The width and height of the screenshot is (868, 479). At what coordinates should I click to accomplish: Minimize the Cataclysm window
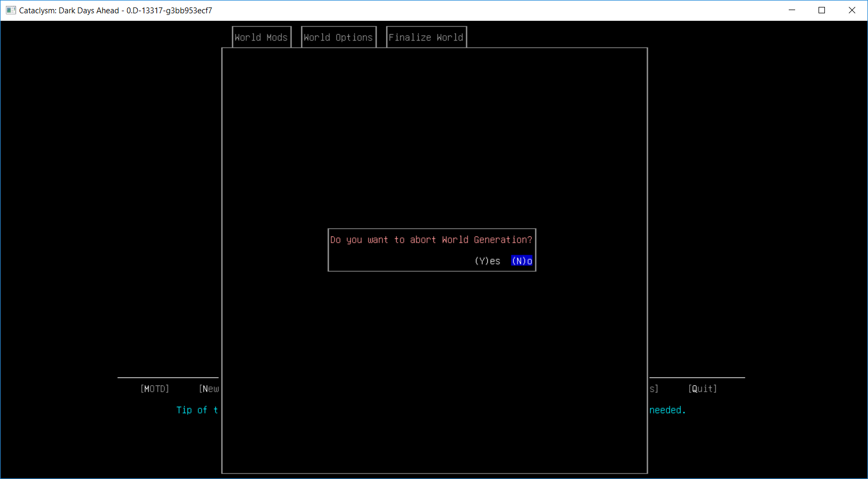coord(792,10)
